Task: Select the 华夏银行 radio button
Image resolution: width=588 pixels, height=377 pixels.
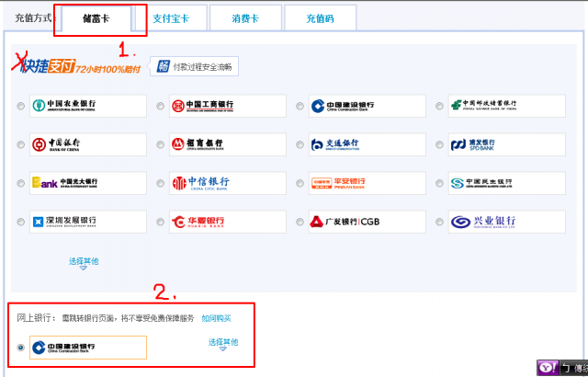Action: [161, 223]
